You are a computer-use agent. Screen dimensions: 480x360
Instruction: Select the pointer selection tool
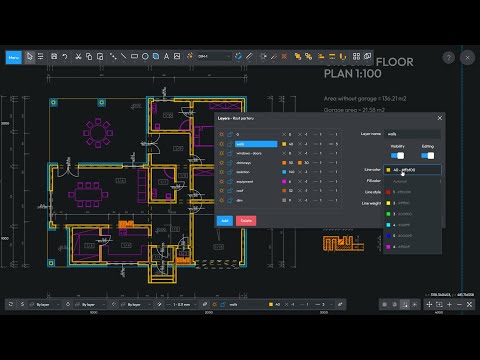[x=30, y=57]
